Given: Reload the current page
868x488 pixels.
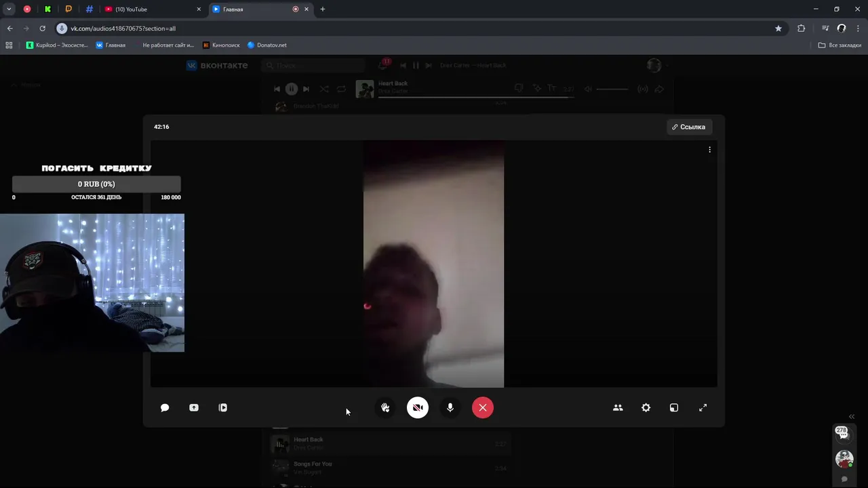Looking at the screenshot, I should point(42,28).
